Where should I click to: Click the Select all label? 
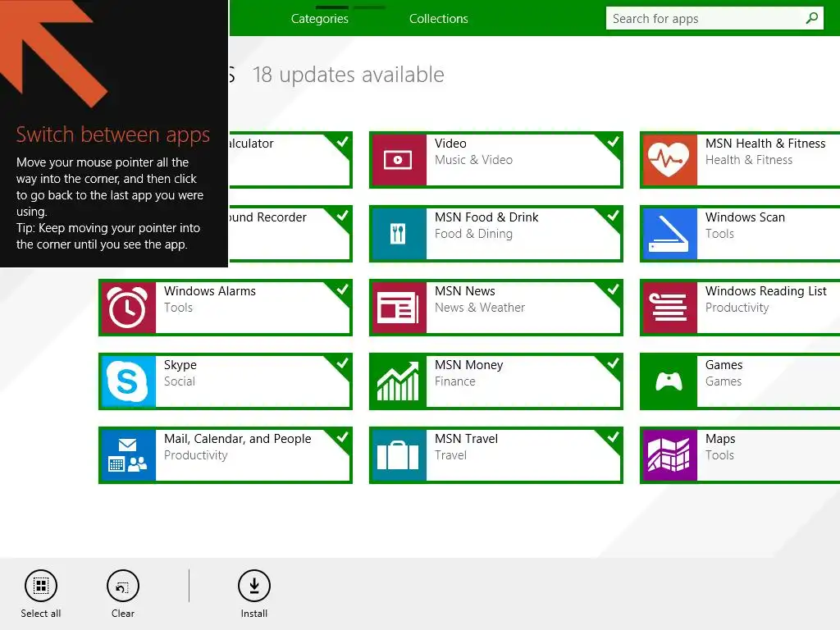click(x=41, y=614)
